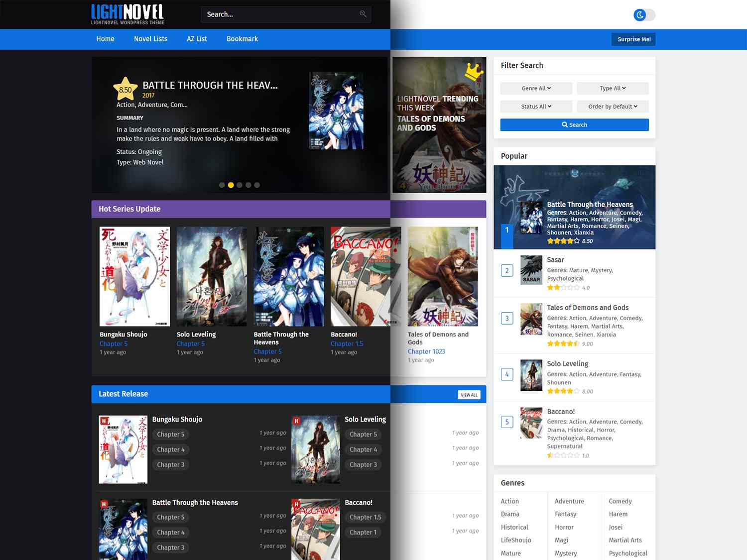Viewport: 747px width, 560px height.
Task: Click stars rating 8.50 on Battle Through the Heavens
Action: (x=563, y=241)
